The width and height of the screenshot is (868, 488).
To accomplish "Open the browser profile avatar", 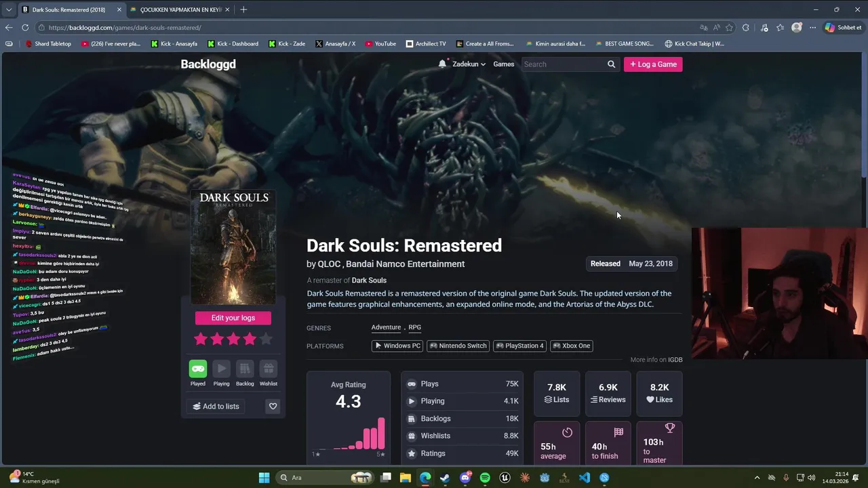I will click(x=797, y=28).
